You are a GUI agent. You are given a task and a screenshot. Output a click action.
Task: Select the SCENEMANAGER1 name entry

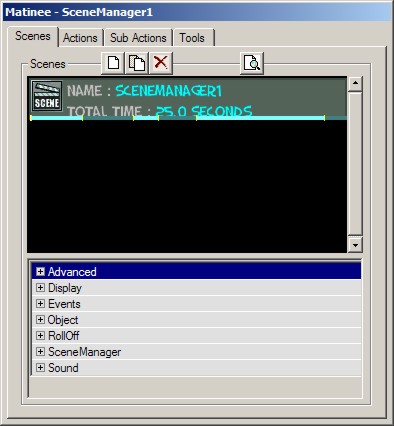point(169,91)
